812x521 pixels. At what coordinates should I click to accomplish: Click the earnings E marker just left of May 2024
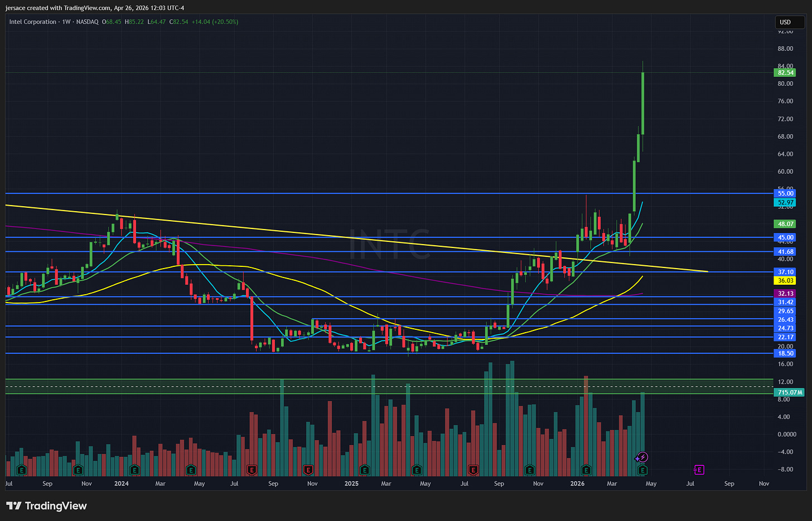[x=191, y=470]
